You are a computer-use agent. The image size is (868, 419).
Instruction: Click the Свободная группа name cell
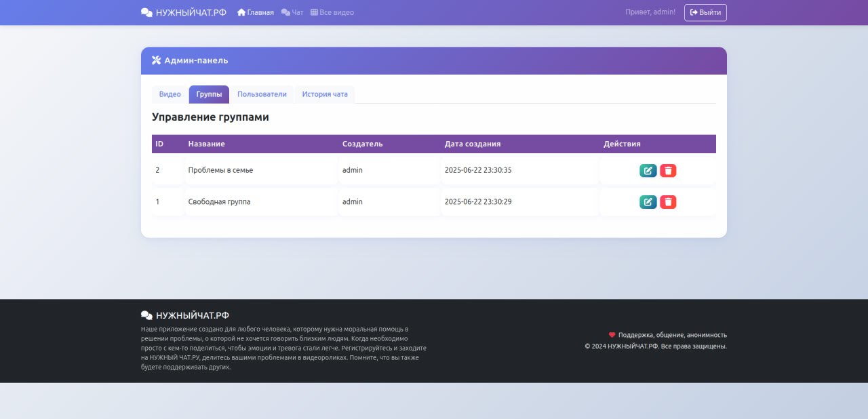tap(219, 202)
